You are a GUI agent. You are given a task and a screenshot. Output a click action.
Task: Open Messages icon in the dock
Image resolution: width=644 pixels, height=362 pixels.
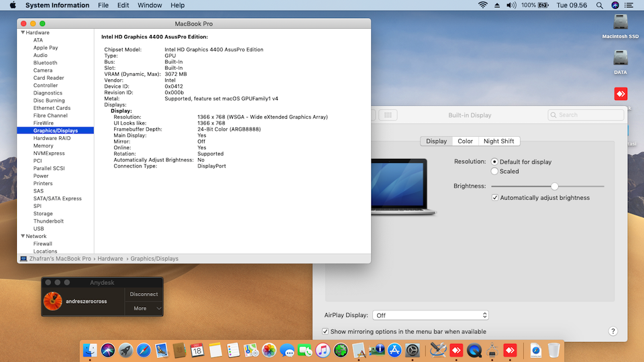pyautogui.click(x=287, y=351)
